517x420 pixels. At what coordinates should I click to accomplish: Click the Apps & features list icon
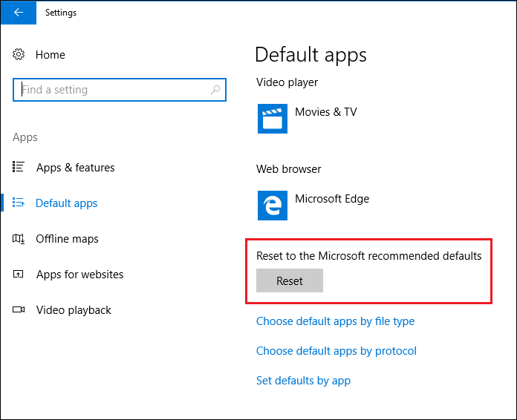(x=19, y=167)
